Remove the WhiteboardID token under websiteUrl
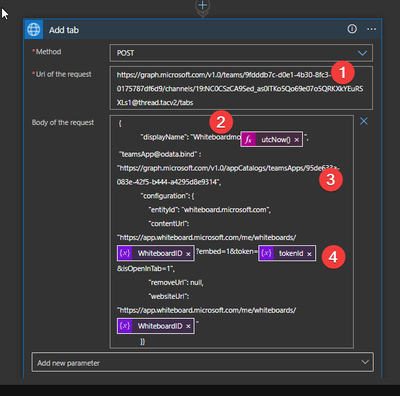The height and width of the screenshot is (396, 400). click(x=188, y=326)
